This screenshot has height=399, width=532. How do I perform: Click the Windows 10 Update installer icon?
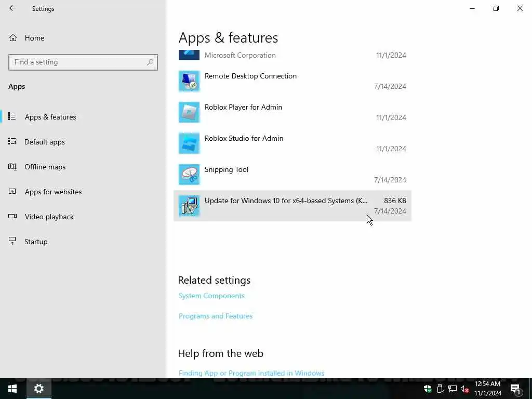(x=189, y=206)
